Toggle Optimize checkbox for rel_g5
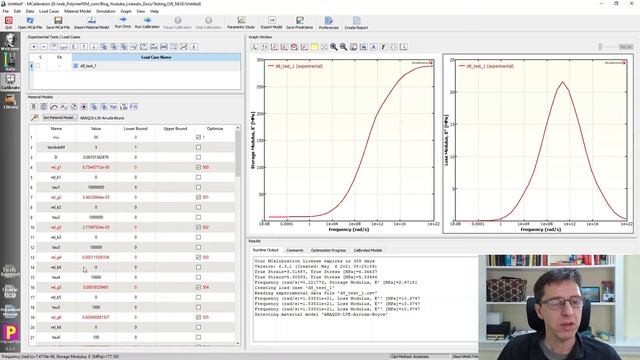The image size is (640, 360). [198, 287]
